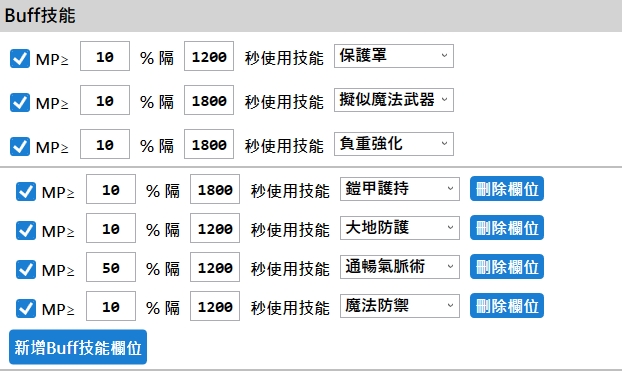Open the 擬似魔法武器 skill dropdown
This screenshot has width=622, height=371.
(394, 100)
